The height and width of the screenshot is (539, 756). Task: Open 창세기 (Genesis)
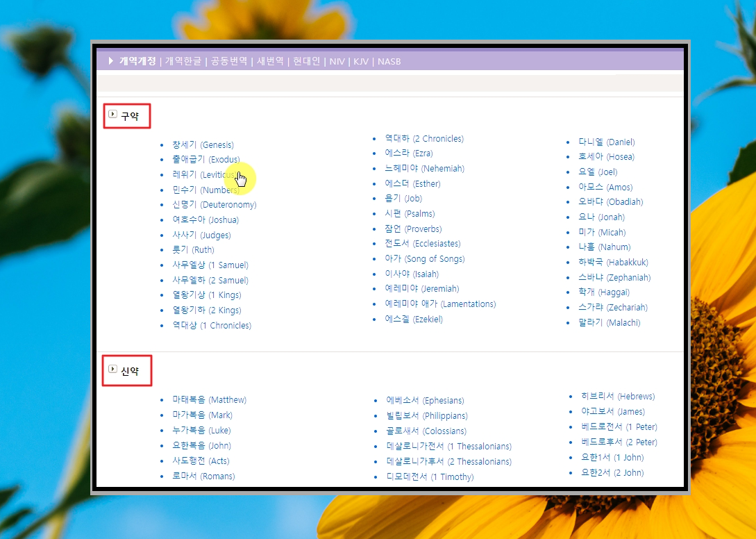(203, 144)
